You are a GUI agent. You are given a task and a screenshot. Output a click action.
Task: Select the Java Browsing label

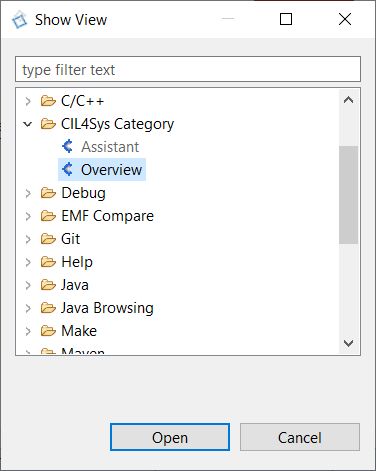(x=107, y=308)
